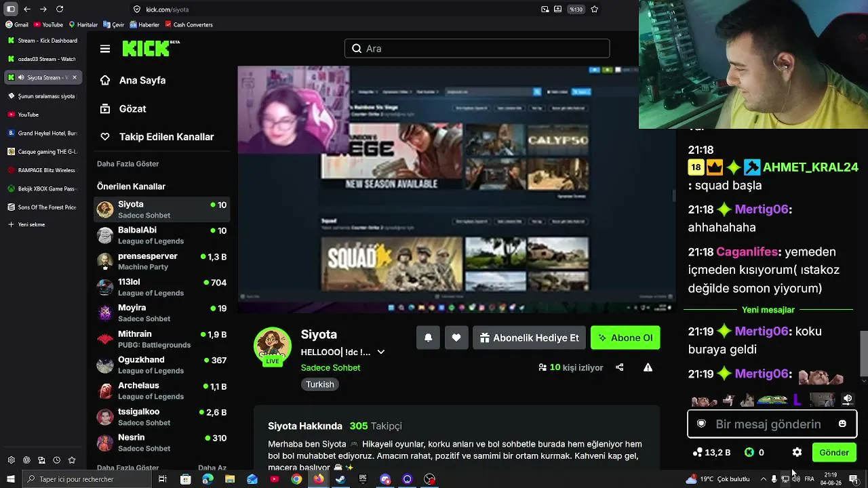Jump to new messages via Yeni mesajlar
868x488 pixels.
[768, 310]
